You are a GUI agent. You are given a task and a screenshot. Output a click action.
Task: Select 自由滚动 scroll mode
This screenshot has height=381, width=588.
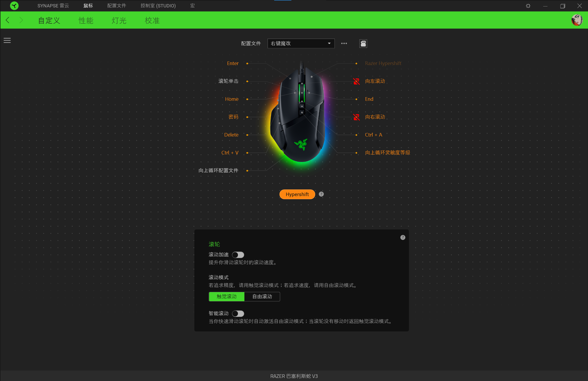[262, 296]
